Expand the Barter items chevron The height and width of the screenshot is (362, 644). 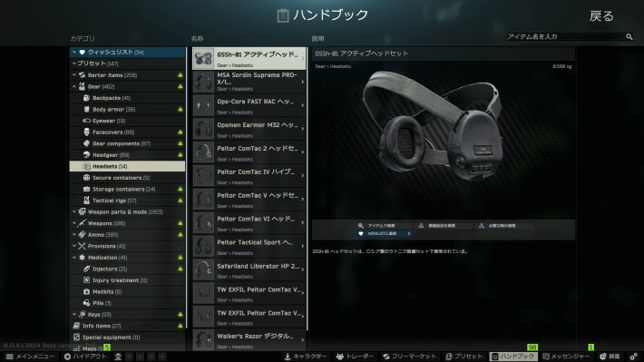click(x=74, y=75)
